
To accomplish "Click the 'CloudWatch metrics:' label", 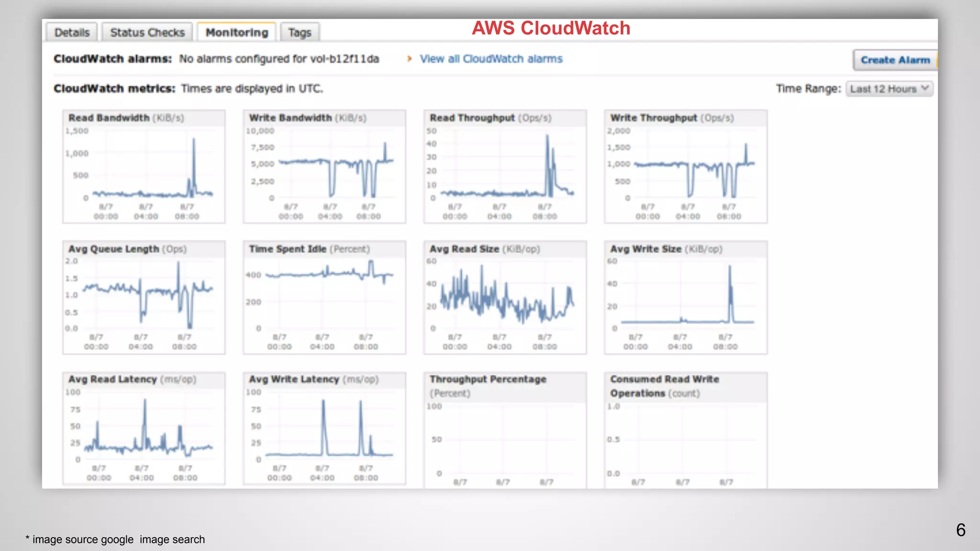I will point(114,88).
